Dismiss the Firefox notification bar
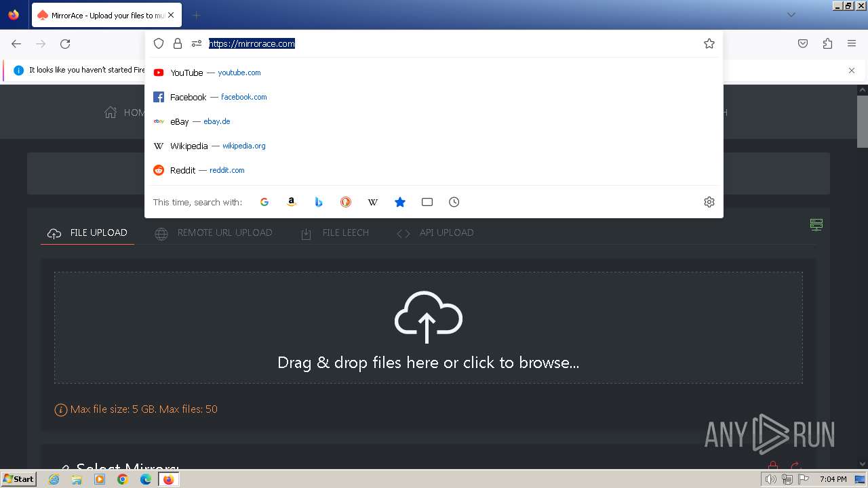Screen dimensions: 868x488 coord(852,70)
